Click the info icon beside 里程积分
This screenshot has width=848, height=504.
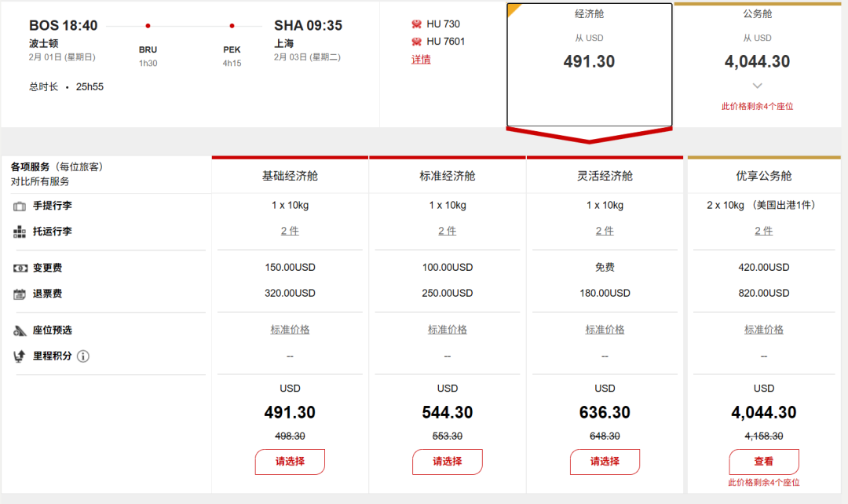pos(83,356)
